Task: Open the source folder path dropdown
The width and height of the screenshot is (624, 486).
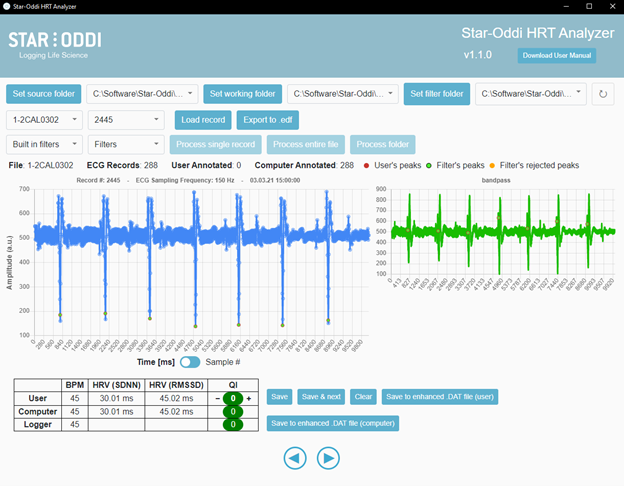Action: tap(142, 94)
